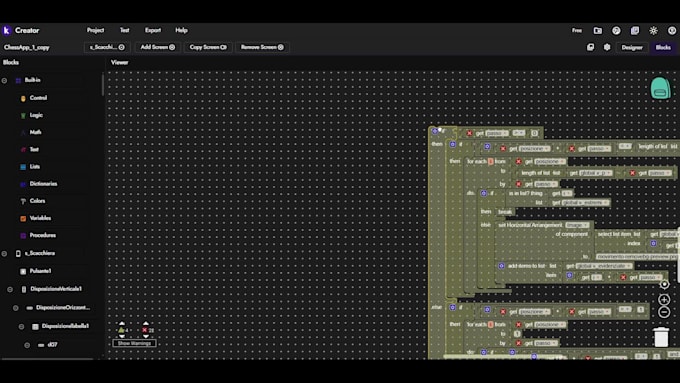Image resolution: width=680 pixels, height=383 pixels.
Task: Open the library pages icon in header
Action: (635, 30)
